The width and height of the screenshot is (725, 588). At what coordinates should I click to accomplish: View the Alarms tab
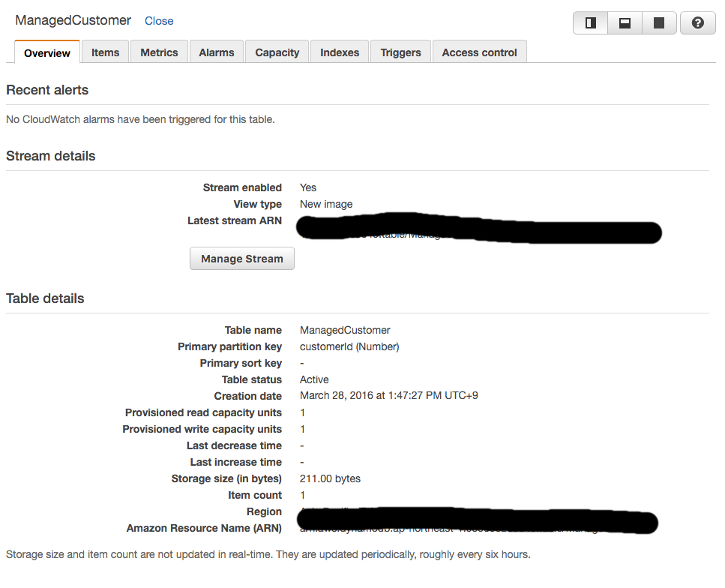[216, 52]
